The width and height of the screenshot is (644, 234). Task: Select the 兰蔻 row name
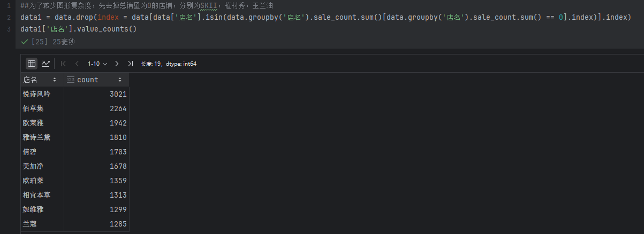[x=29, y=224]
